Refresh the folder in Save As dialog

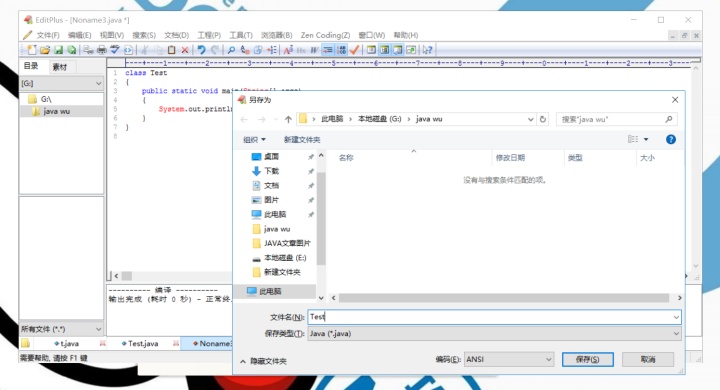point(543,119)
